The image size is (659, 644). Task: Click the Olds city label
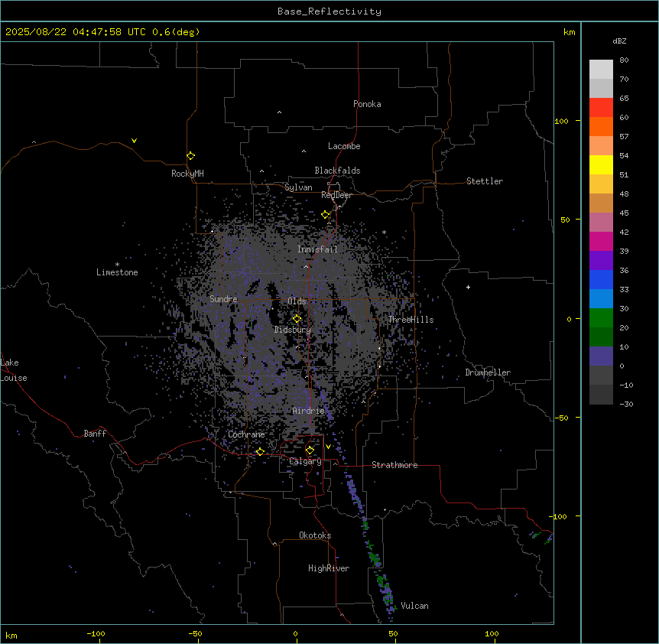pos(297,301)
